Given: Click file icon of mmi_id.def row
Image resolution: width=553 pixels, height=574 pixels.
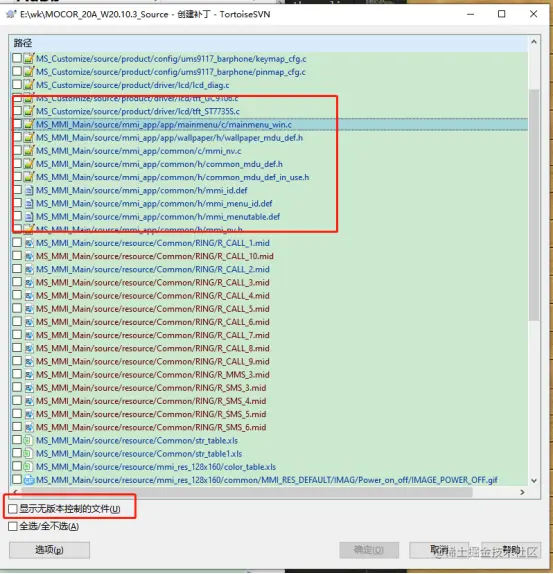Looking at the screenshot, I should point(29,190).
